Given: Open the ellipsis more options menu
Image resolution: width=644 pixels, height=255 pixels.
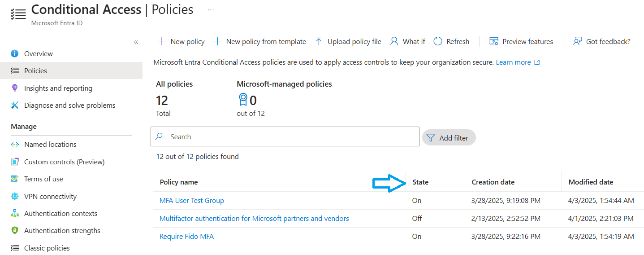Looking at the screenshot, I should coord(211,10).
